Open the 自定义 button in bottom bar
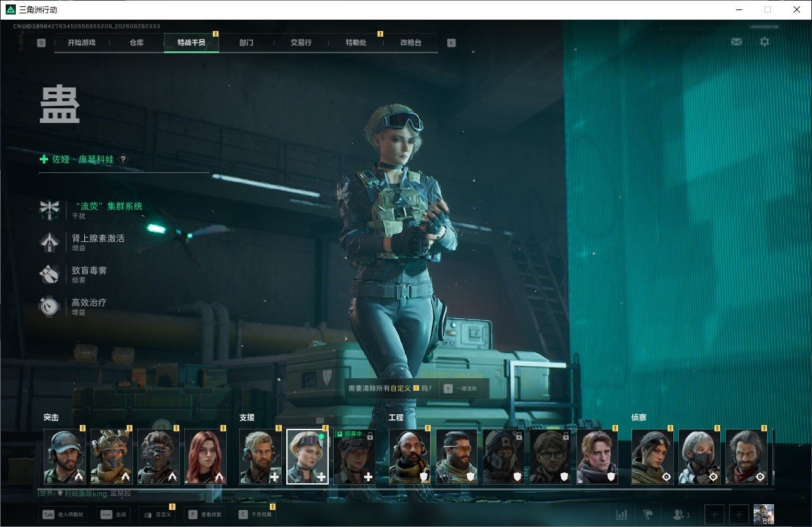Screen dimensions: 812x527 [156, 515]
